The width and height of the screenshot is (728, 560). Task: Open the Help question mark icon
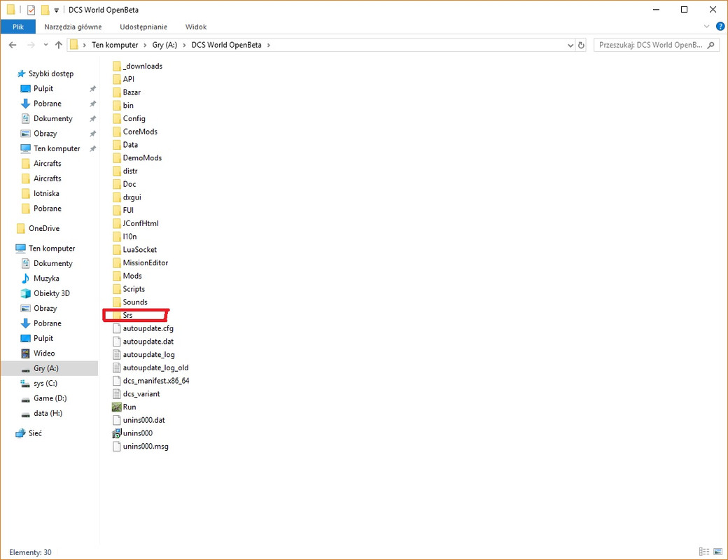click(720, 27)
